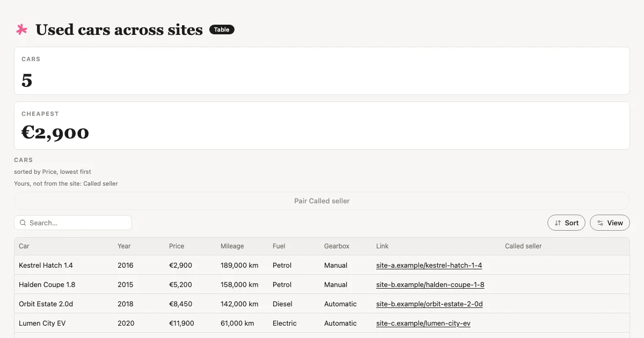Viewport: 644px width, 338px height.
Task: Click the 158,000 km mileage cell
Action: [x=239, y=284]
